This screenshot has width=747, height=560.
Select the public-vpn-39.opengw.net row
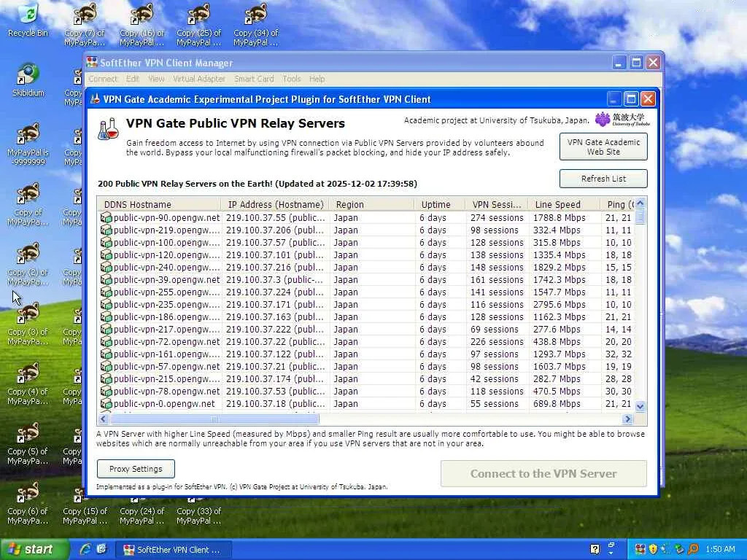(366, 279)
